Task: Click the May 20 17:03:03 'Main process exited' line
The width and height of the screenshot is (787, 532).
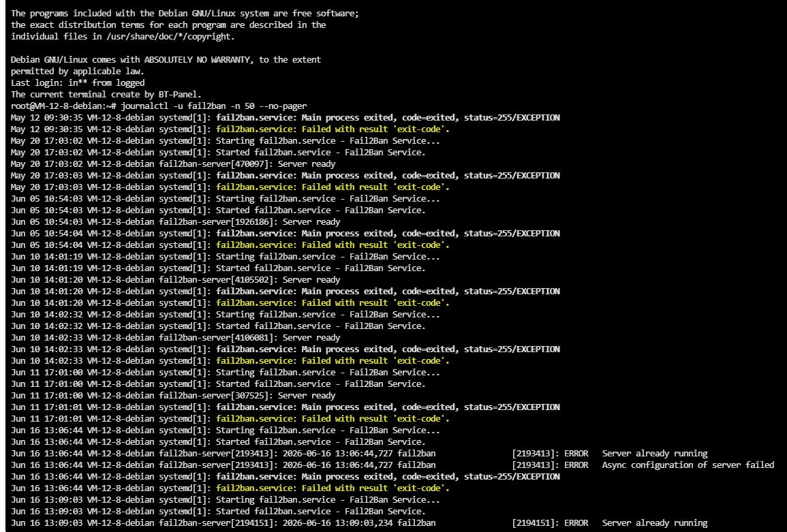Action: (285, 175)
